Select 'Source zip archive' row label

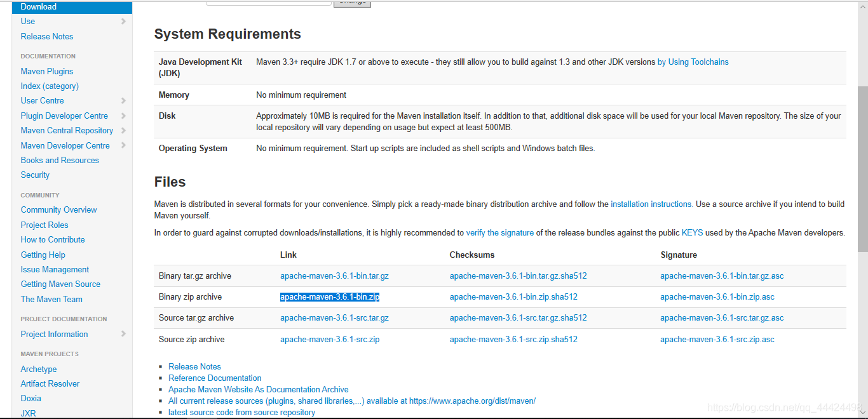click(192, 340)
